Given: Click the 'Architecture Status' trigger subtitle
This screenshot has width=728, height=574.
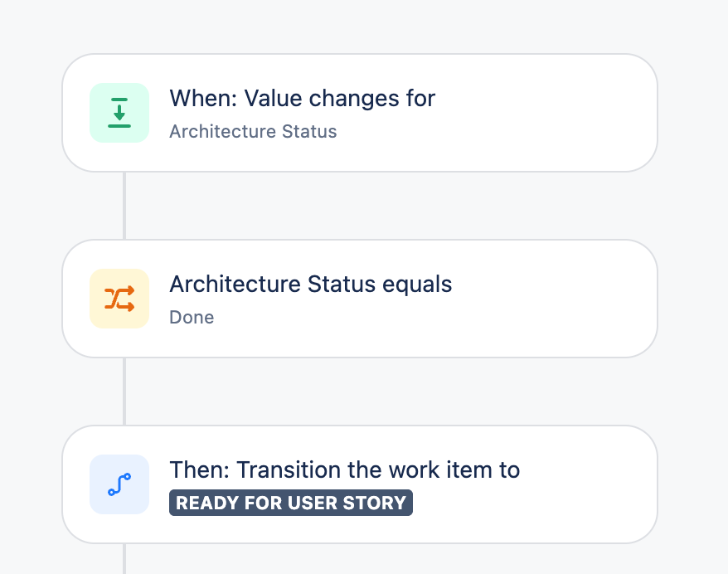Looking at the screenshot, I should click(253, 131).
